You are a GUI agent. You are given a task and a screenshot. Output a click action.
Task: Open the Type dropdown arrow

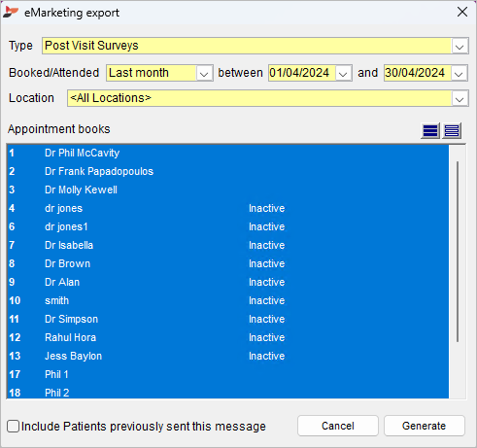pyautogui.click(x=460, y=46)
